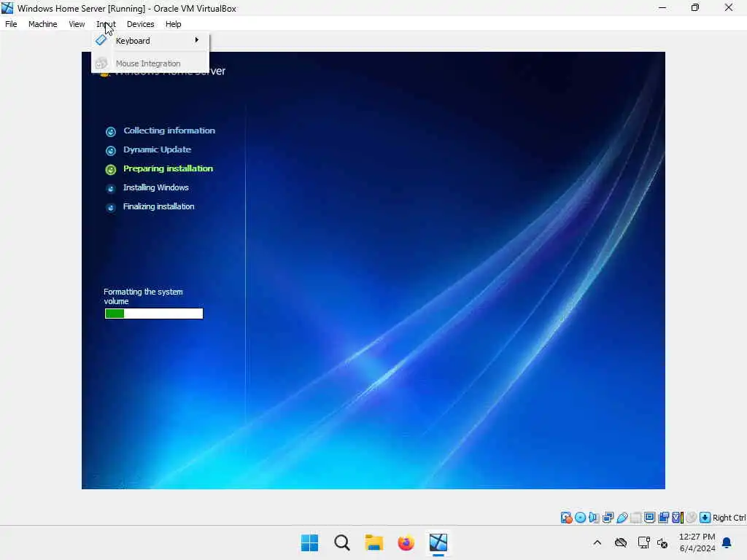Screen dimensions: 747x560
Task: Expand the Keyboard submenu entry
Action: click(x=150, y=41)
